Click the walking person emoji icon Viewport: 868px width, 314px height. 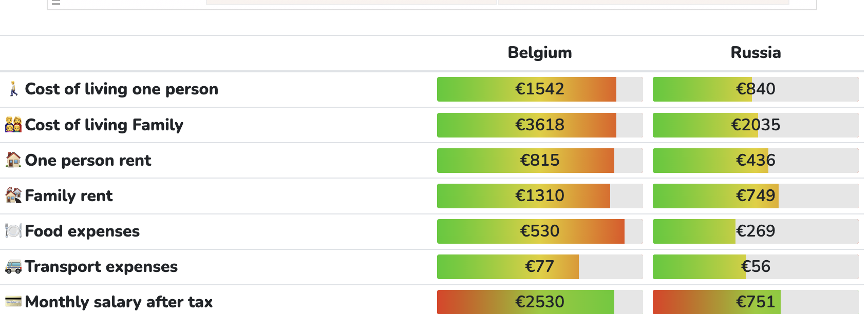coord(13,89)
